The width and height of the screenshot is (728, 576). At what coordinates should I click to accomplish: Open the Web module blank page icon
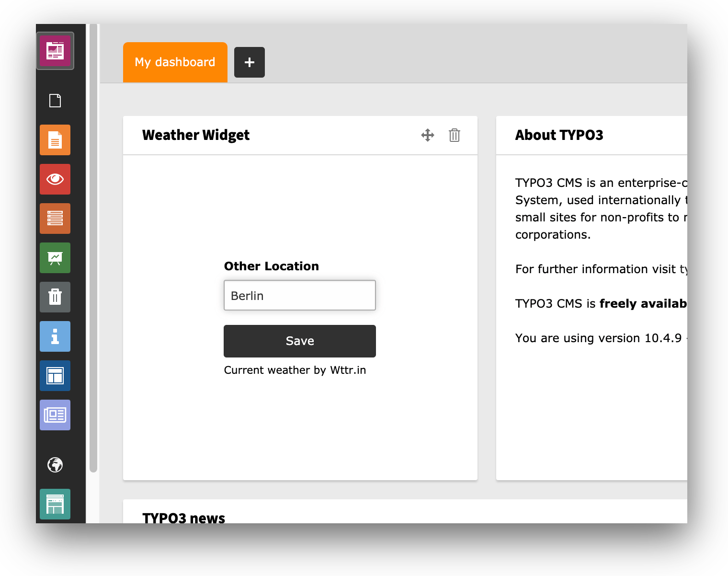coord(55,101)
